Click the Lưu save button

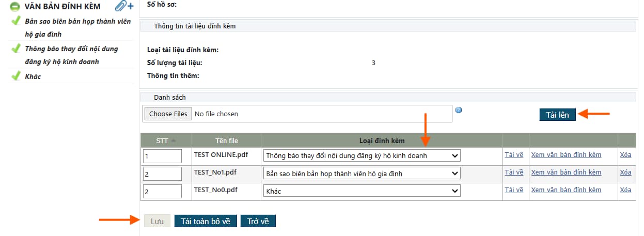pyautogui.click(x=157, y=221)
